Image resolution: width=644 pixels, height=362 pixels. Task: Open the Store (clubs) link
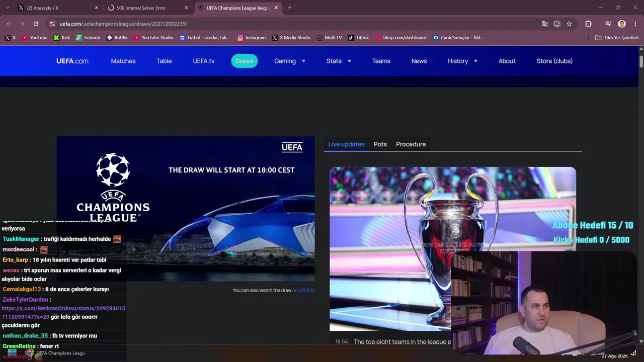click(x=554, y=61)
